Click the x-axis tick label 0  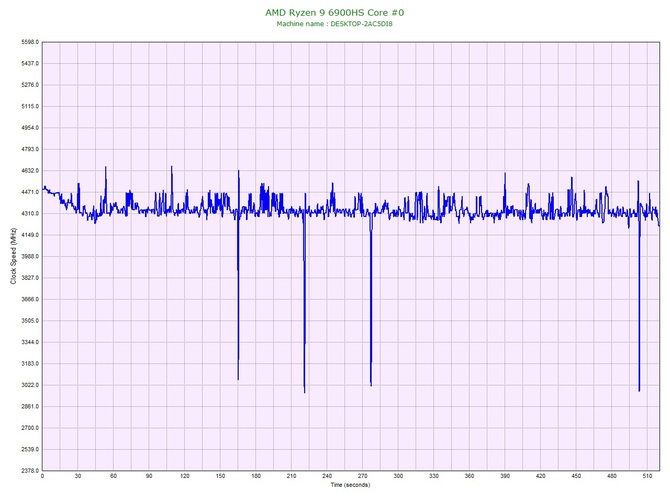point(42,476)
